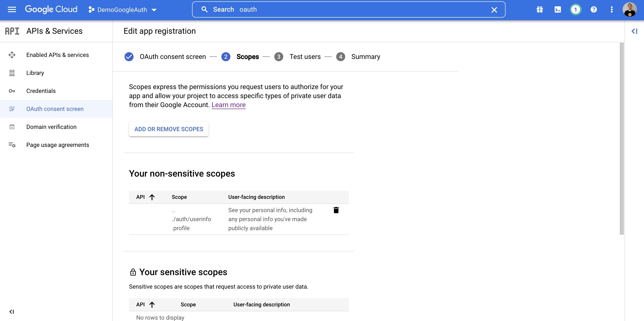The width and height of the screenshot is (644, 321).
Task: Click the ADD OR REMOVE SCOPES button
Action: (168, 129)
